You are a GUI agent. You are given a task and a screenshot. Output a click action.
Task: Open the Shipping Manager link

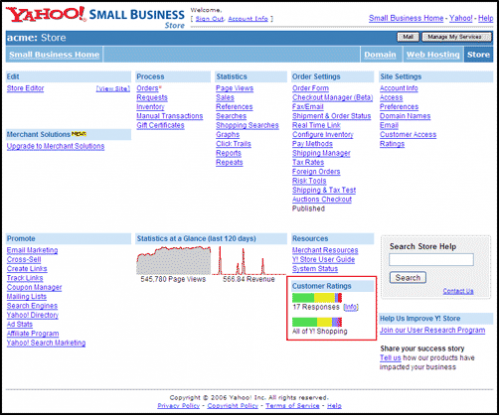pyautogui.click(x=321, y=153)
